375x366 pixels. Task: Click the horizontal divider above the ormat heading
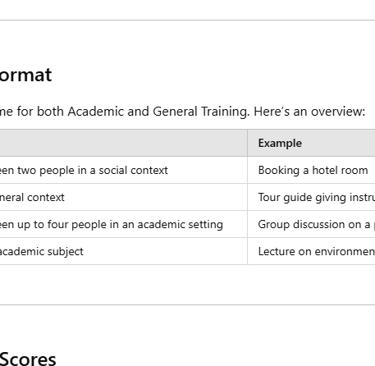pos(187,20)
